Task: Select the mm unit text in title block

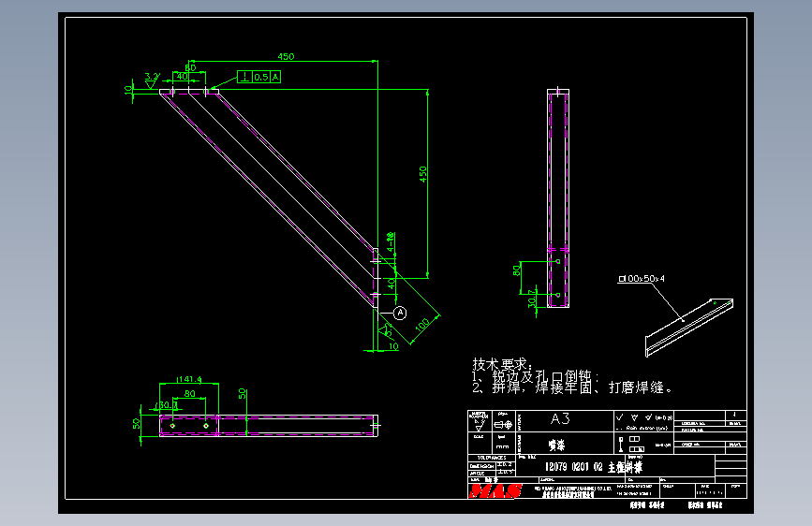Action: (x=502, y=446)
